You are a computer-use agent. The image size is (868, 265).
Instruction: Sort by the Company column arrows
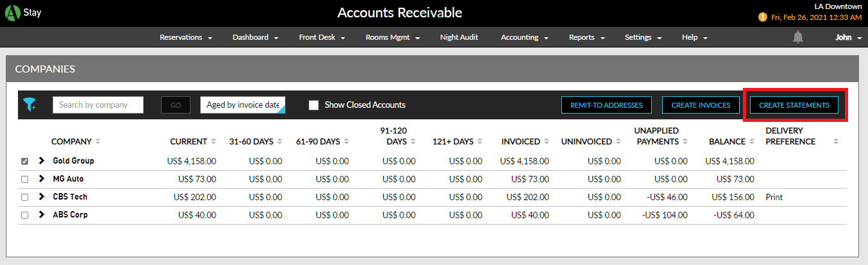[98, 142]
